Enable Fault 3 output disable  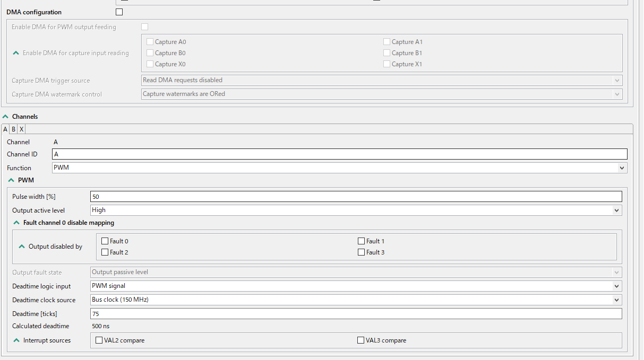point(361,252)
